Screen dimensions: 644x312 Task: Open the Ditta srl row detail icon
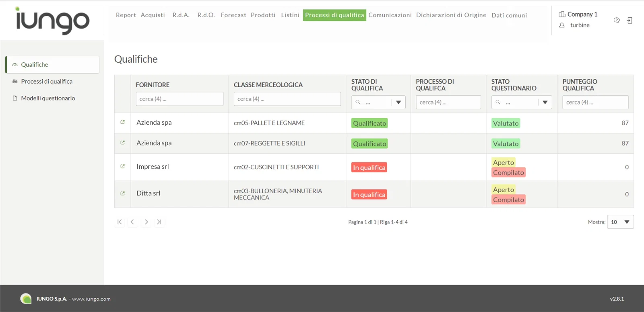tap(122, 193)
